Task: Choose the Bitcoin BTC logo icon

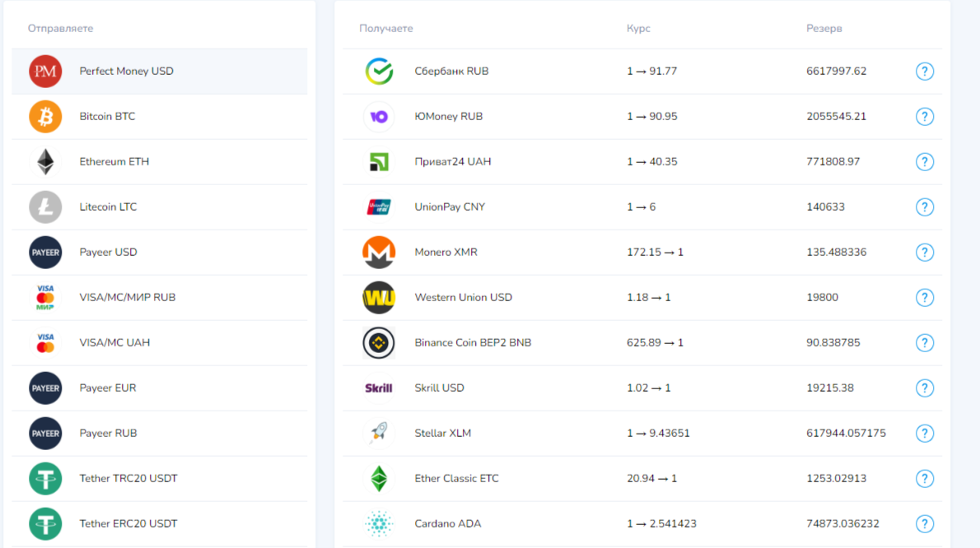Action: [45, 117]
